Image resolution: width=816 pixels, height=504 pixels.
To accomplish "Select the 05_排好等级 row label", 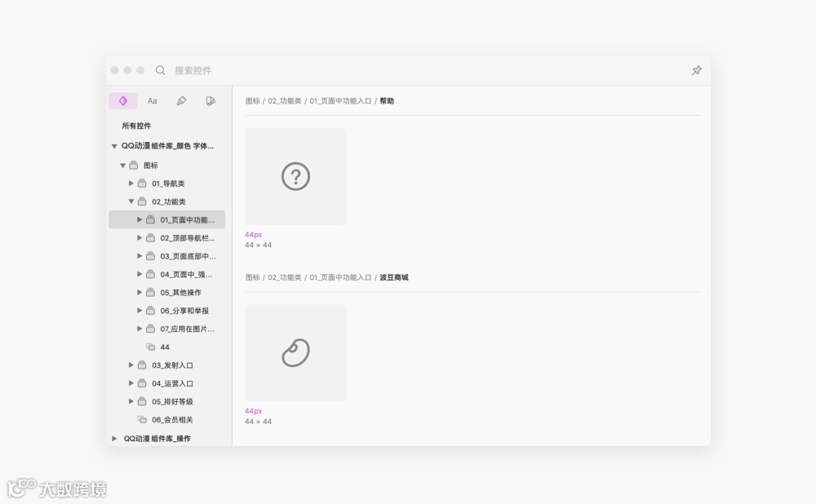I will pos(172,402).
